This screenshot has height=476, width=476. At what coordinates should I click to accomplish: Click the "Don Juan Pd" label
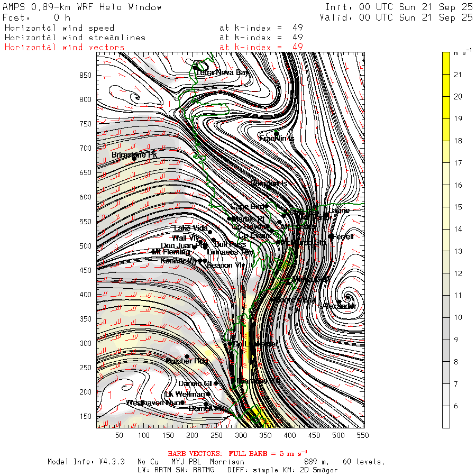(184, 245)
